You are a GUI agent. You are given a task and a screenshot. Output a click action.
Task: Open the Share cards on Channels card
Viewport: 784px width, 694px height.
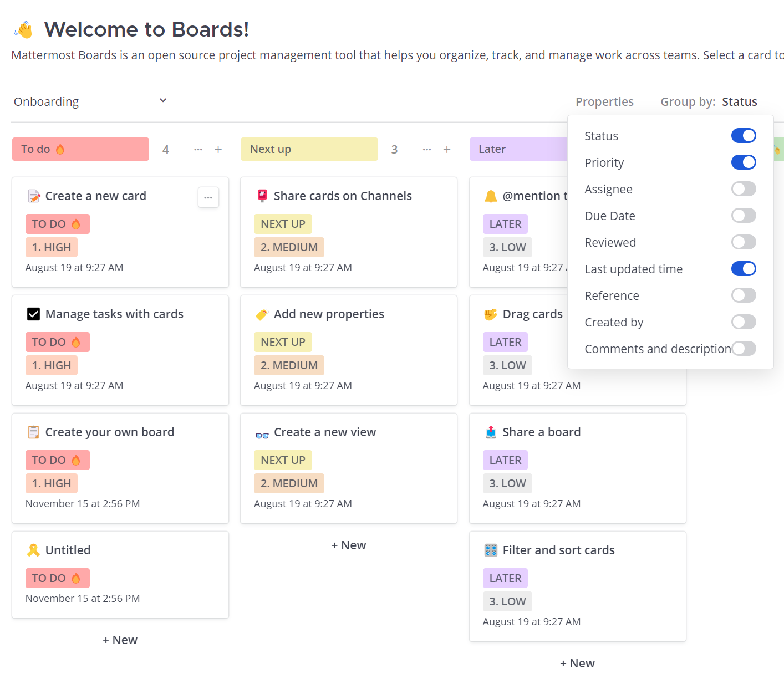(343, 196)
